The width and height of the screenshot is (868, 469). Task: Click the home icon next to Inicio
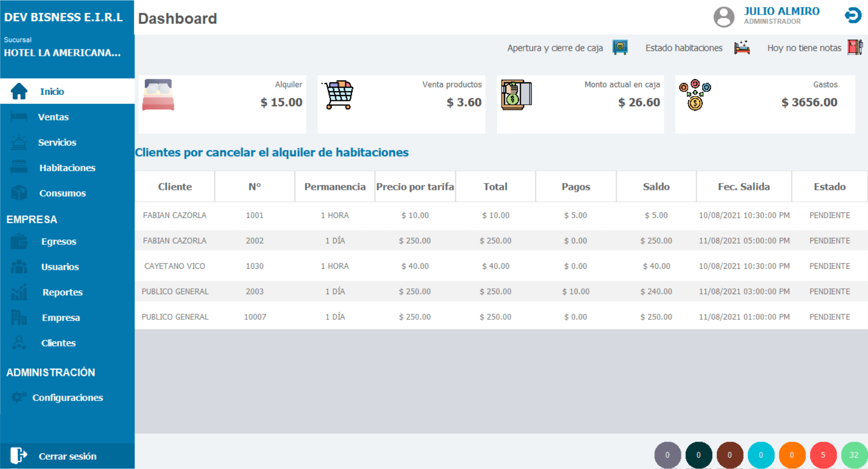point(19,91)
